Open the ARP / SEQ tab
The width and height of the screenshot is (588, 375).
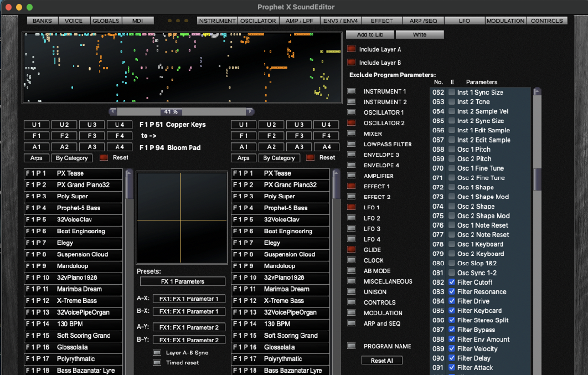click(x=423, y=21)
